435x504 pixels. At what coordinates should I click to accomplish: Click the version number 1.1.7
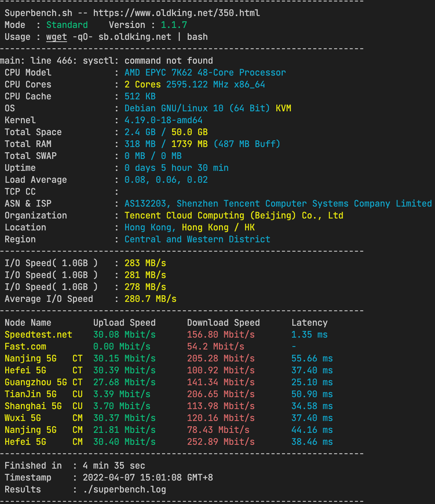click(x=174, y=25)
